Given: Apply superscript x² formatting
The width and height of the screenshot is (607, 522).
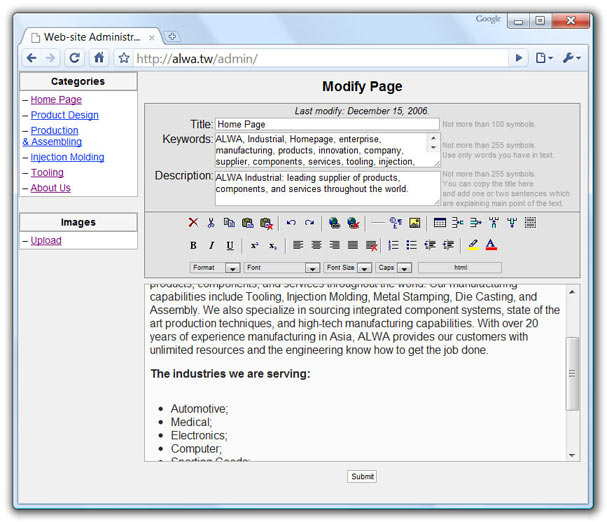Looking at the screenshot, I should [254, 246].
